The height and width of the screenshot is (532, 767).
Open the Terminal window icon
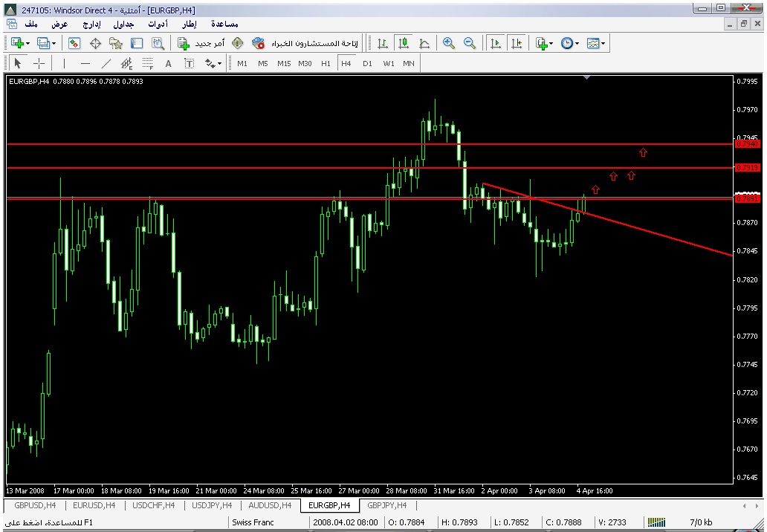[137, 44]
